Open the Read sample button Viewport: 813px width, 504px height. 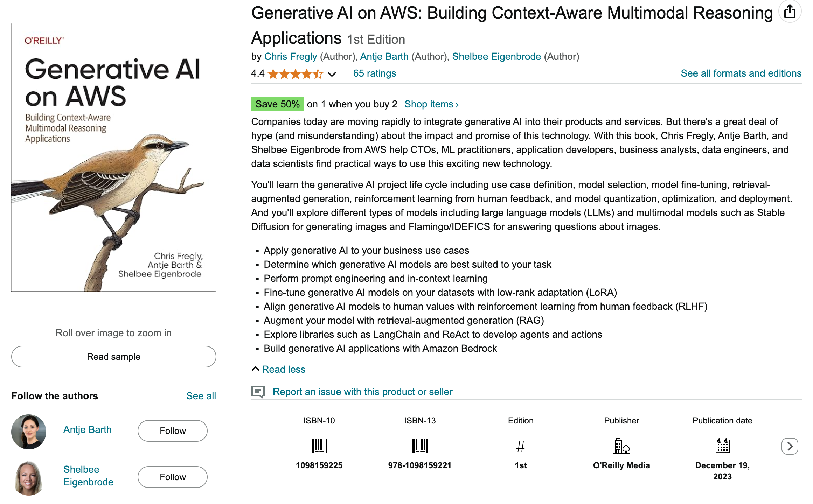(x=114, y=357)
